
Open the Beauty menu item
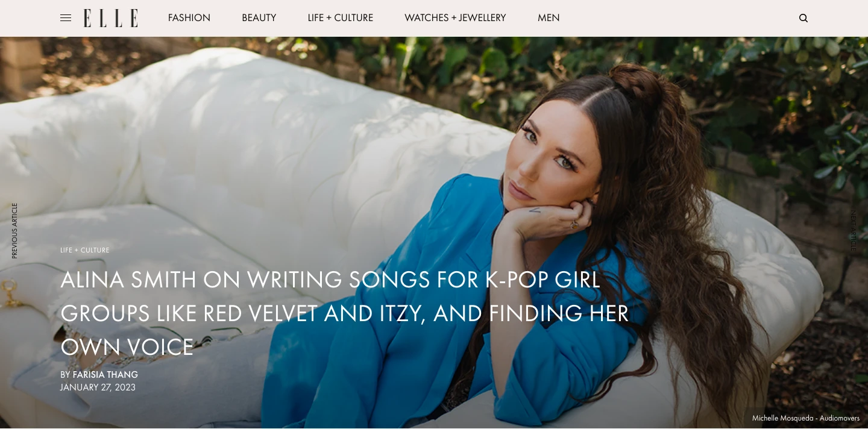tap(259, 18)
